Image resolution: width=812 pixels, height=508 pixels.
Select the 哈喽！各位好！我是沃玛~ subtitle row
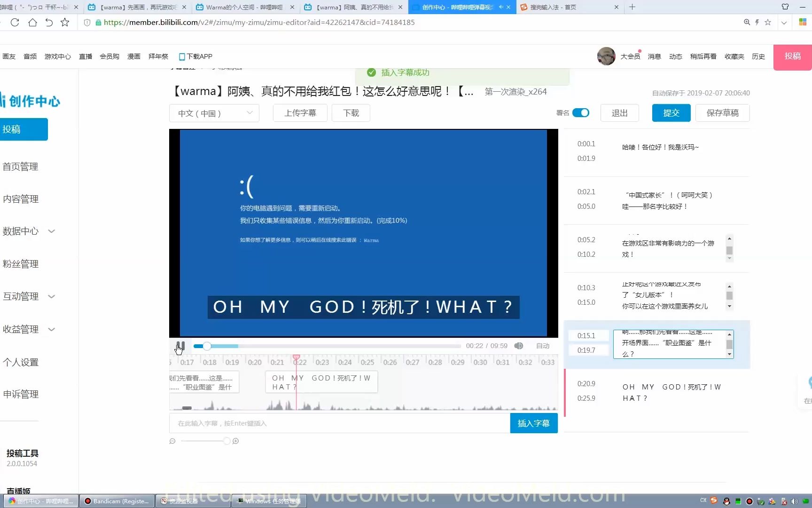656,151
